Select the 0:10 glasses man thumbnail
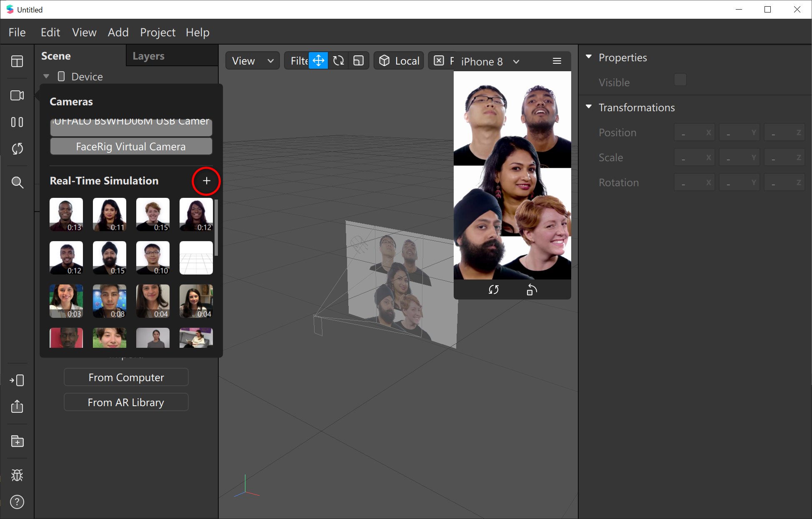Screen dimensions: 812x519 (x=153, y=258)
